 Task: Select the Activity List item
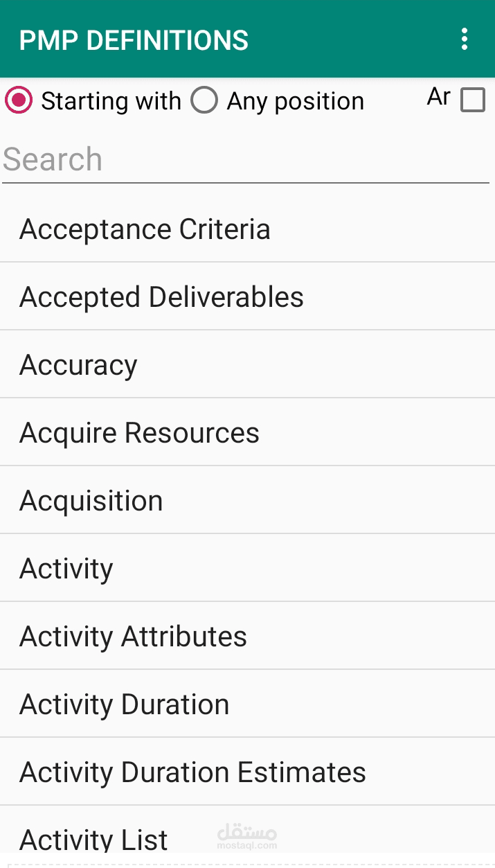[x=93, y=837]
